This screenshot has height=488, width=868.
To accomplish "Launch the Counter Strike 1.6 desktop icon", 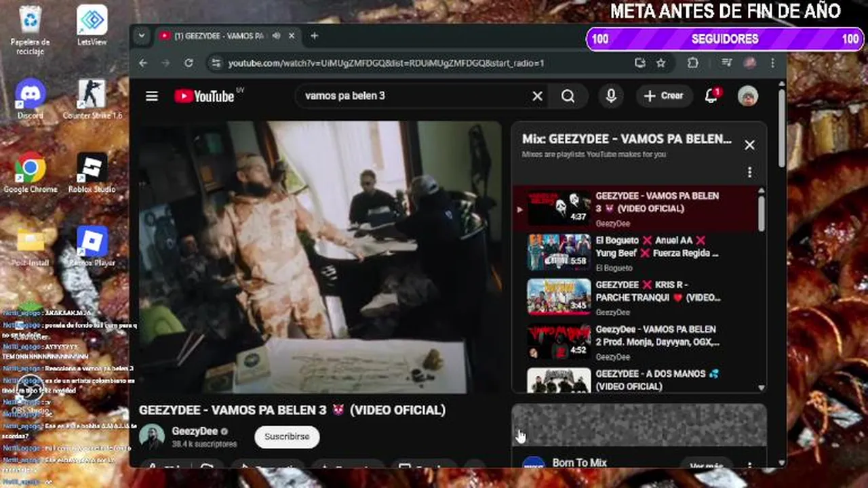I will point(92,99).
